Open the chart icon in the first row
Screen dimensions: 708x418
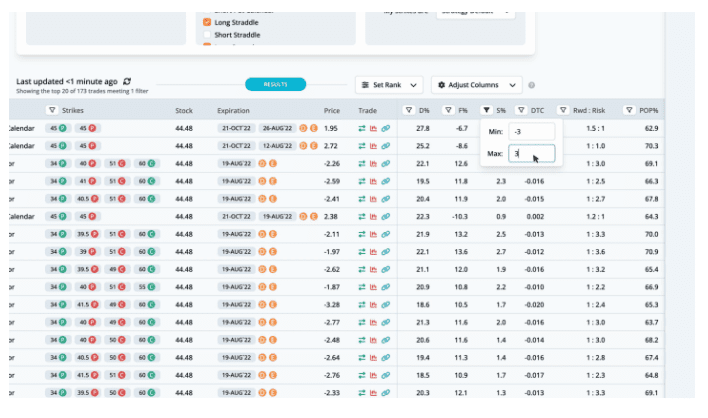(x=374, y=129)
